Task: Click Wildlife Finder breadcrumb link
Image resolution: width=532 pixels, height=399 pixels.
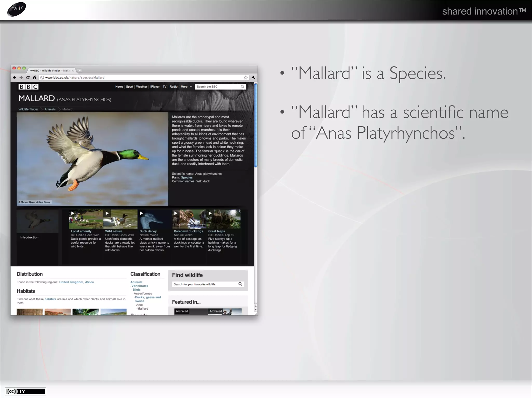Action: 28,109
